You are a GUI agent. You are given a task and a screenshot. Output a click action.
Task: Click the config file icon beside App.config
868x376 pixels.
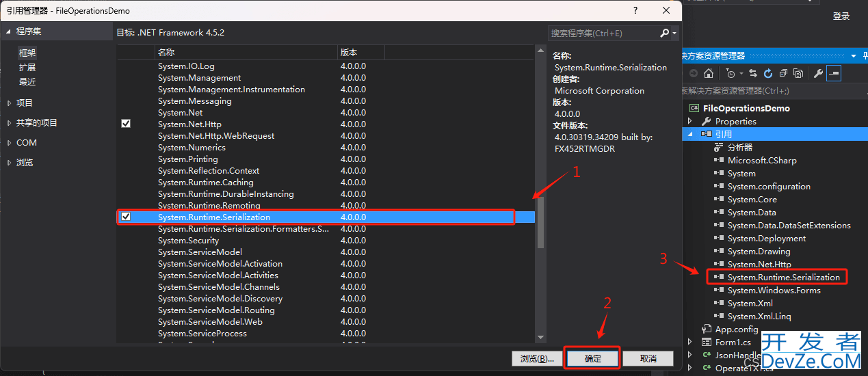[x=707, y=329]
